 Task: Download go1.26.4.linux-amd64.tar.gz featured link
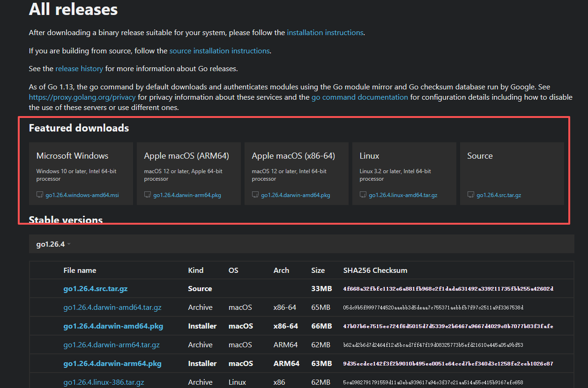pyautogui.click(x=403, y=195)
